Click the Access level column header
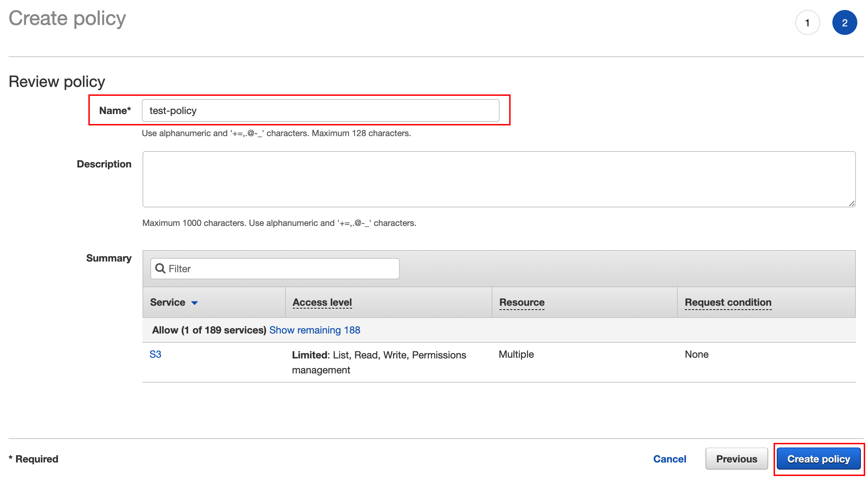The height and width of the screenshot is (481, 868). tap(322, 302)
